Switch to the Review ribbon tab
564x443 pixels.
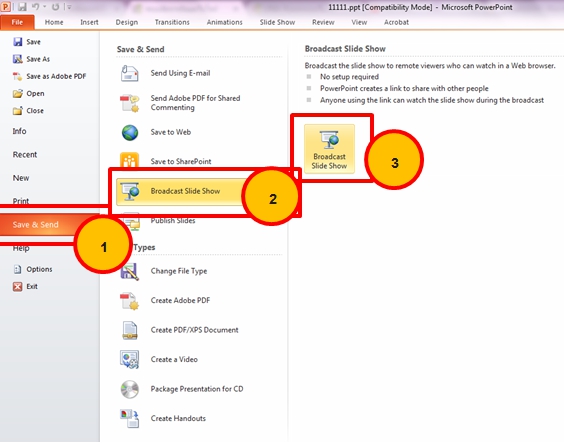[323, 22]
